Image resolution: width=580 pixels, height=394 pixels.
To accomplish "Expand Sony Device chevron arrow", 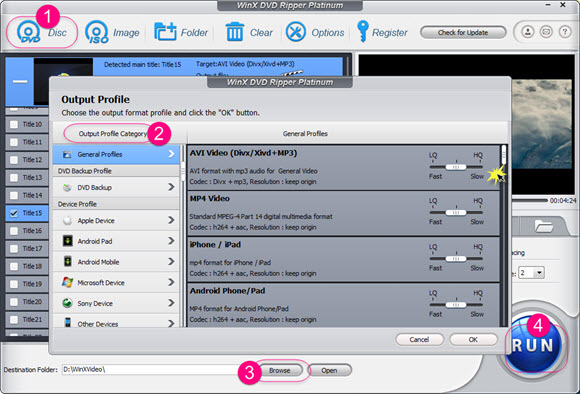I will click(171, 303).
